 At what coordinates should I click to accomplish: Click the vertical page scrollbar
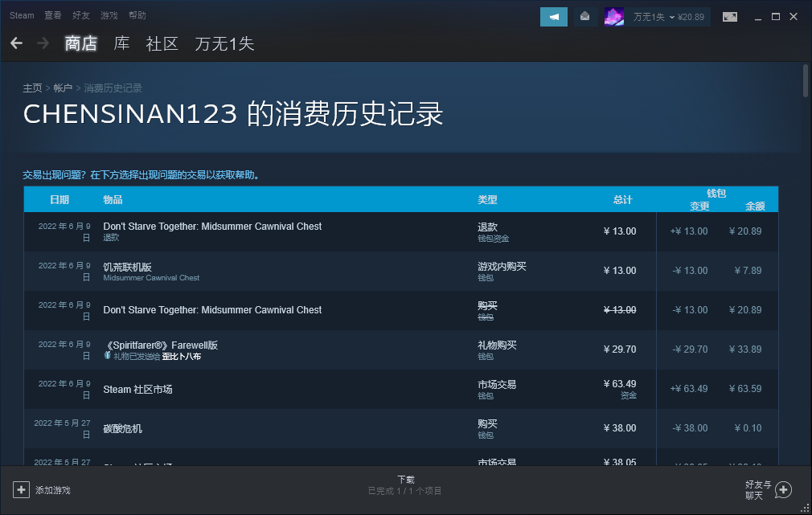806,80
